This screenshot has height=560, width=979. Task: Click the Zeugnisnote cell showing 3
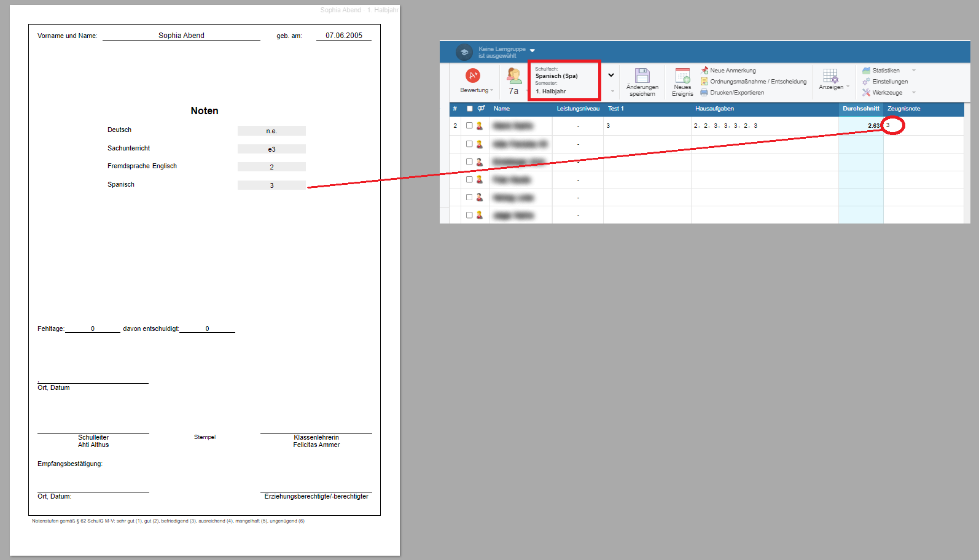(893, 125)
